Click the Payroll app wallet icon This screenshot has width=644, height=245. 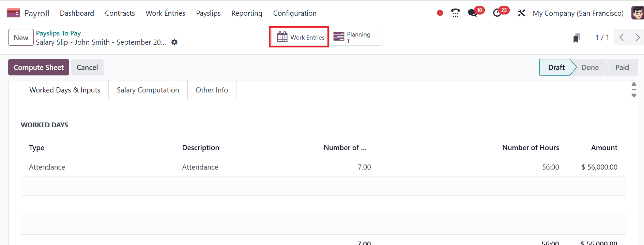(x=13, y=13)
